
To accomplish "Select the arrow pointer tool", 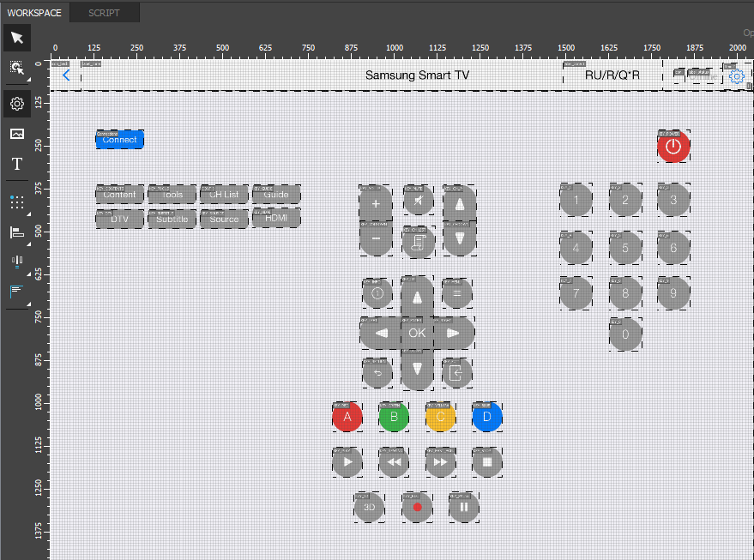I will click(x=16, y=38).
